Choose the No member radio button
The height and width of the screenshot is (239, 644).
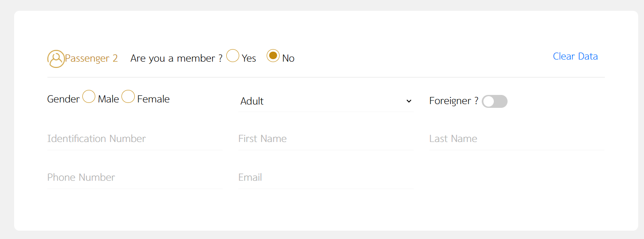[x=273, y=56]
